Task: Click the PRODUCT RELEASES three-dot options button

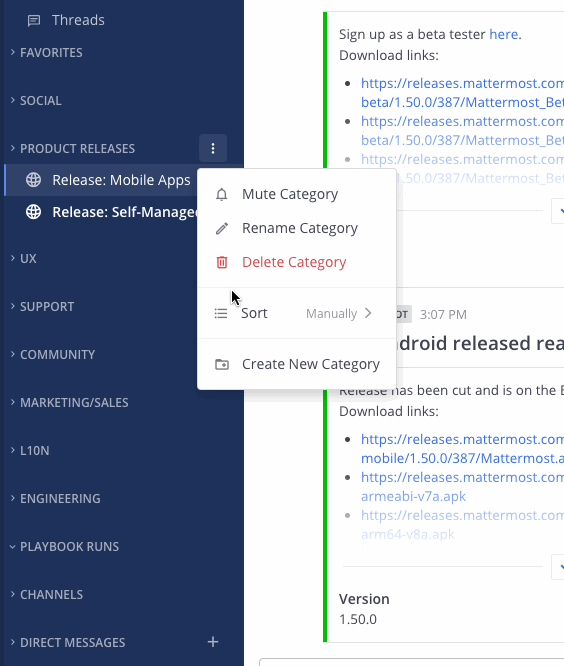Action: click(213, 148)
